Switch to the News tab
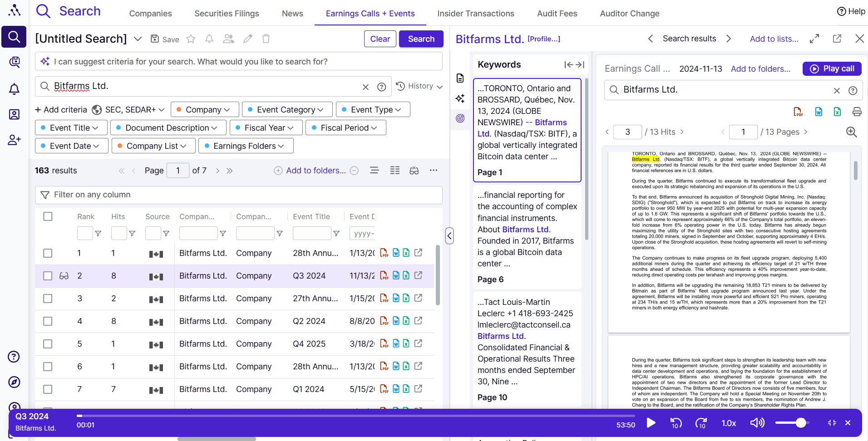This screenshot has height=441, width=868. pyautogui.click(x=292, y=14)
